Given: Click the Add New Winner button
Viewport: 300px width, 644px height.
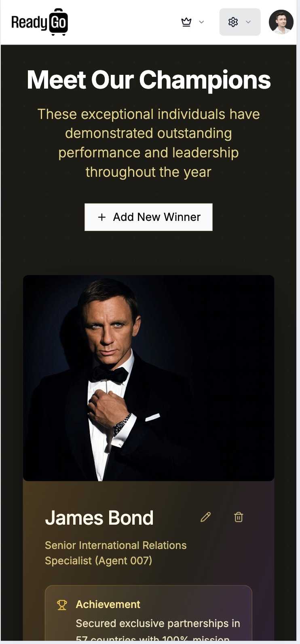Looking at the screenshot, I should [148, 217].
